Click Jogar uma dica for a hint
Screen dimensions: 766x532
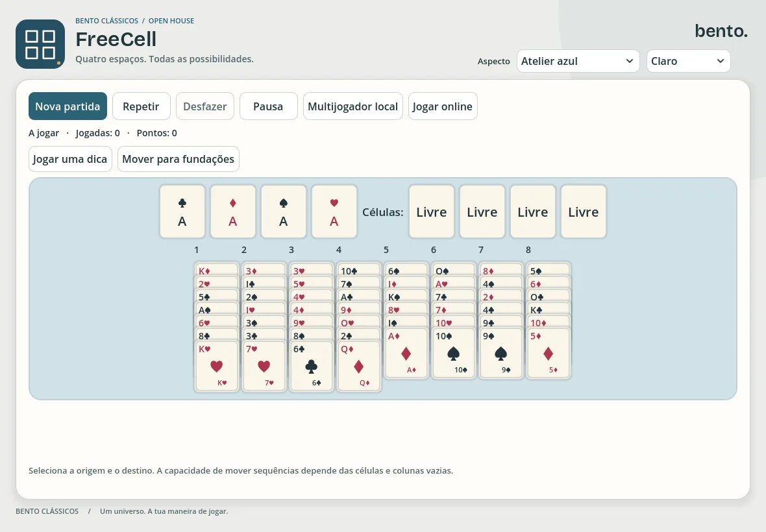pyautogui.click(x=70, y=158)
